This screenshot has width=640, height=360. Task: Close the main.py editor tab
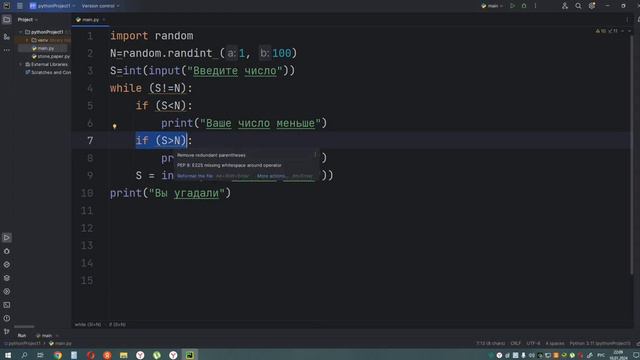pos(104,20)
